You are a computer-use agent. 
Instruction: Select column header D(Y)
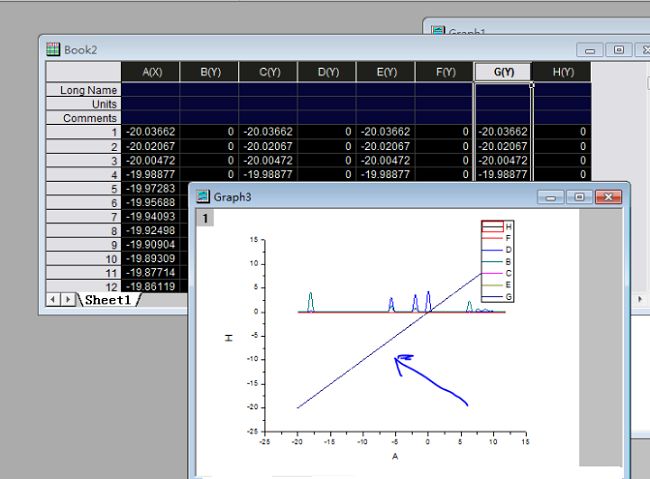click(x=327, y=72)
